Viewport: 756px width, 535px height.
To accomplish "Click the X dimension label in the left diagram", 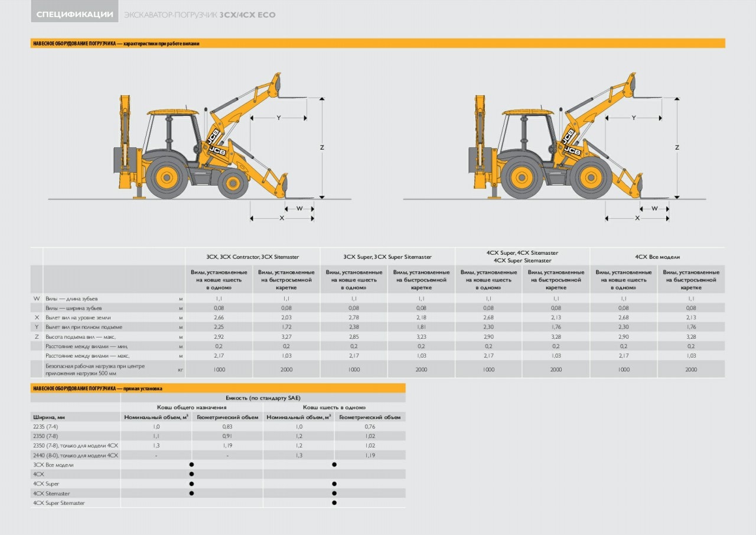I will click(x=282, y=218).
